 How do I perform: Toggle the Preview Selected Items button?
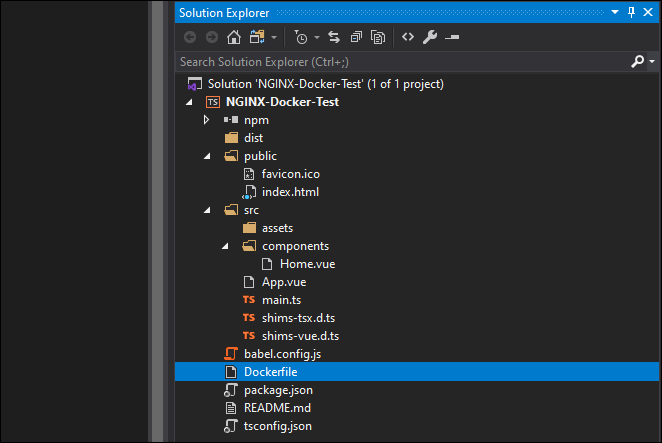[x=452, y=37]
